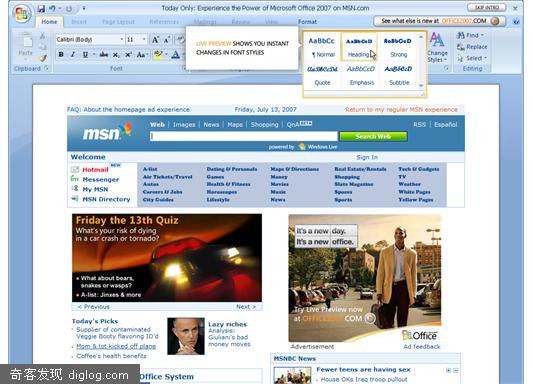Open the Select dropdown
This screenshot has width=533, height=384.
(x=472, y=58)
